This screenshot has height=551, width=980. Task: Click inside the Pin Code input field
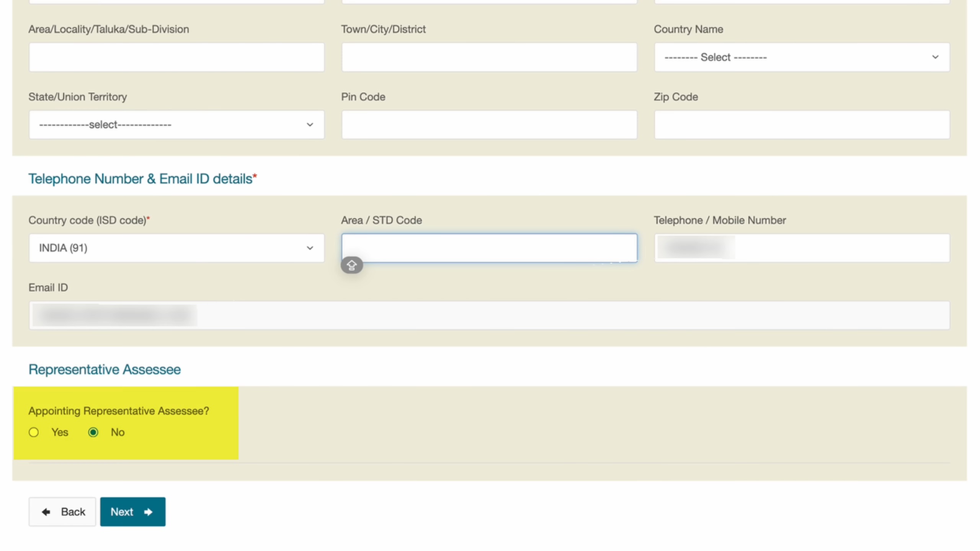[489, 124]
